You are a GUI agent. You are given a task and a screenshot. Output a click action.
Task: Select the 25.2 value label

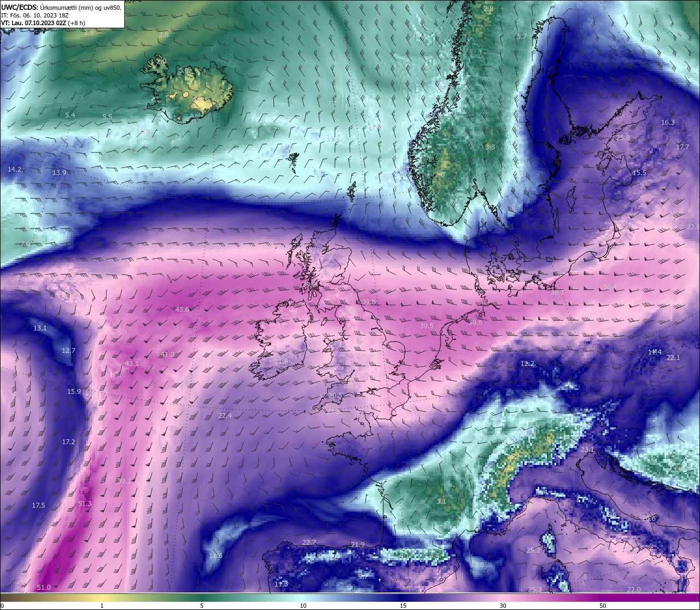point(533,550)
